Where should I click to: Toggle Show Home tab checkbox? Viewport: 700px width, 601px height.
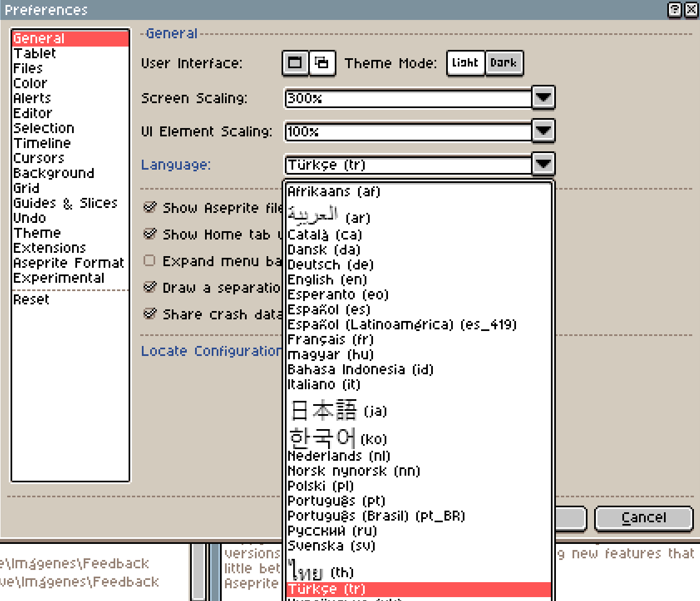click(150, 234)
